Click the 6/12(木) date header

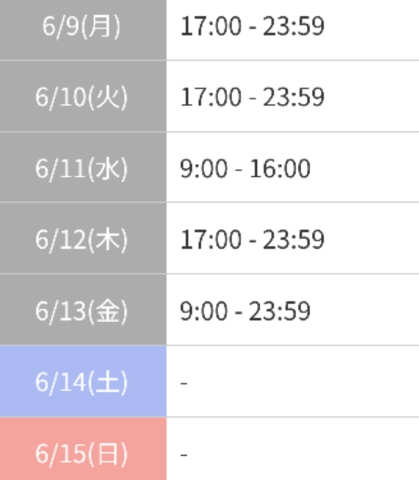pos(83,238)
